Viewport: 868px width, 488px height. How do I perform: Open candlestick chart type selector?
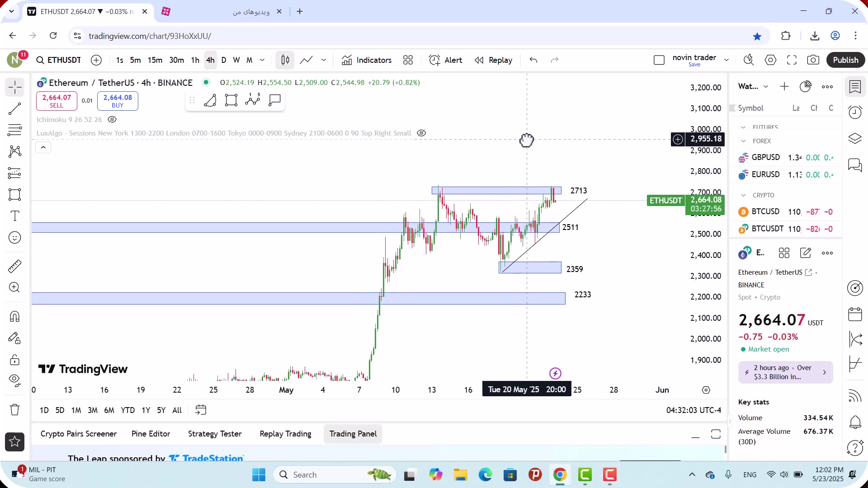click(x=285, y=60)
